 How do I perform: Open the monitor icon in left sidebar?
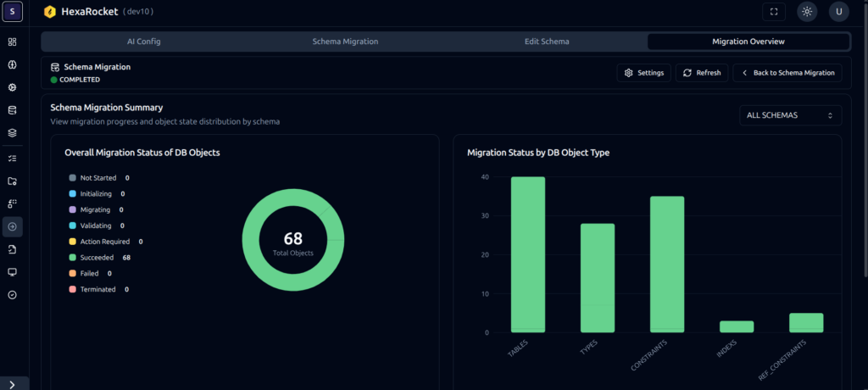[13, 272]
